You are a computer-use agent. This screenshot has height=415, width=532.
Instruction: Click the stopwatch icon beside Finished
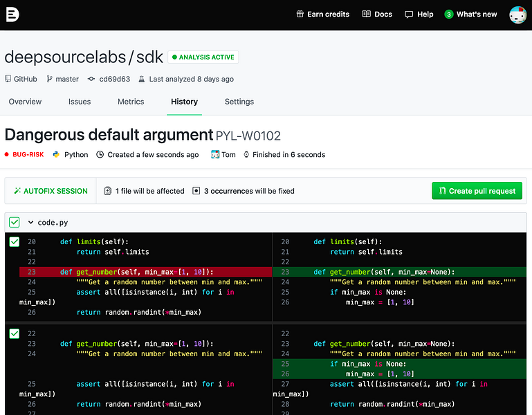coord(246,154)
